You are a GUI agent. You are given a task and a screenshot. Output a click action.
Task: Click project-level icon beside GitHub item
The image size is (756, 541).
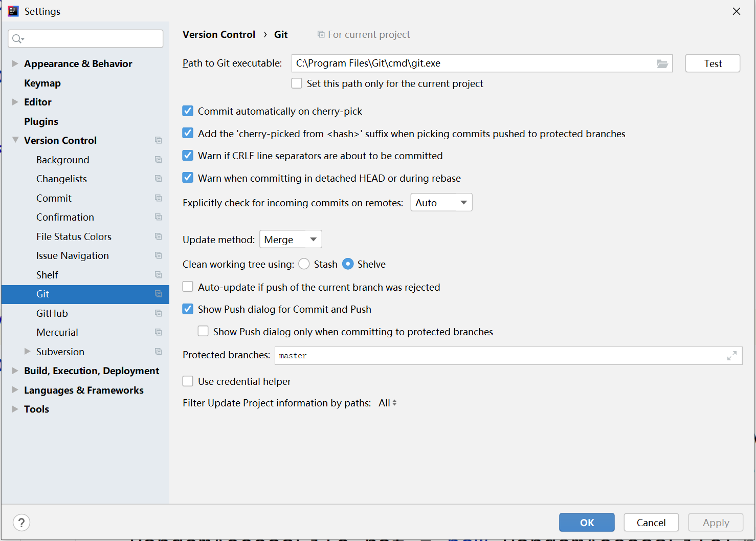pyautogui.click(x=159, y=313)
